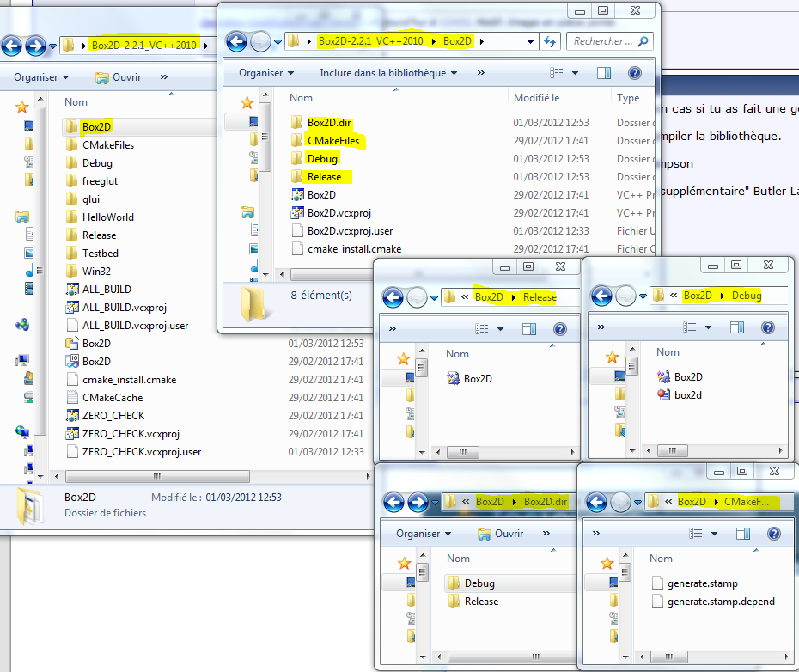Open Organiser menu in the Box2D.dir window
This screenshot has width=799, height=672.
tap(424, 534)
